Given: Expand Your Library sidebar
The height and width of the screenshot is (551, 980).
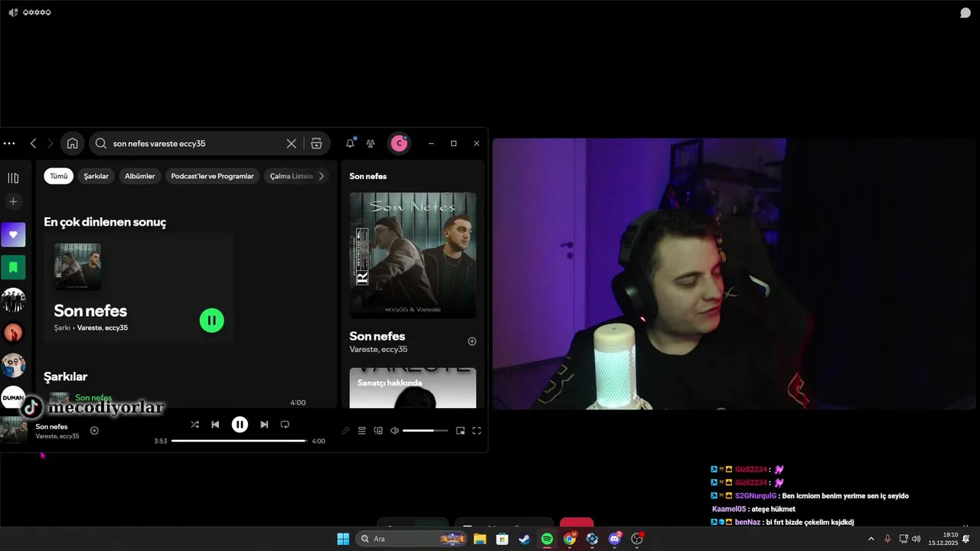Looking at the screenshot, I should (x=13, y=178).
